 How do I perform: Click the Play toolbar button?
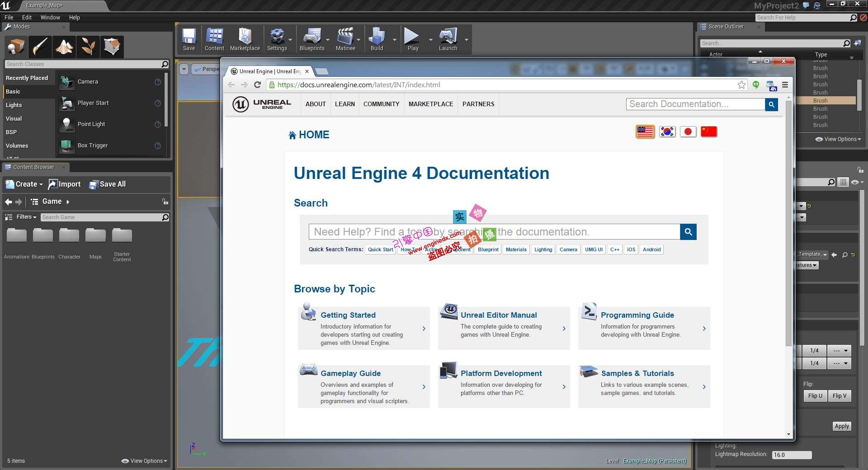click(x=413, y=39)
